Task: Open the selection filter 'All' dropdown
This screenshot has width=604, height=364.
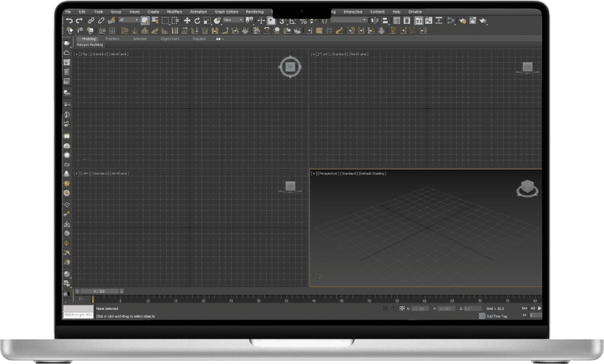Action: (129, 20)
